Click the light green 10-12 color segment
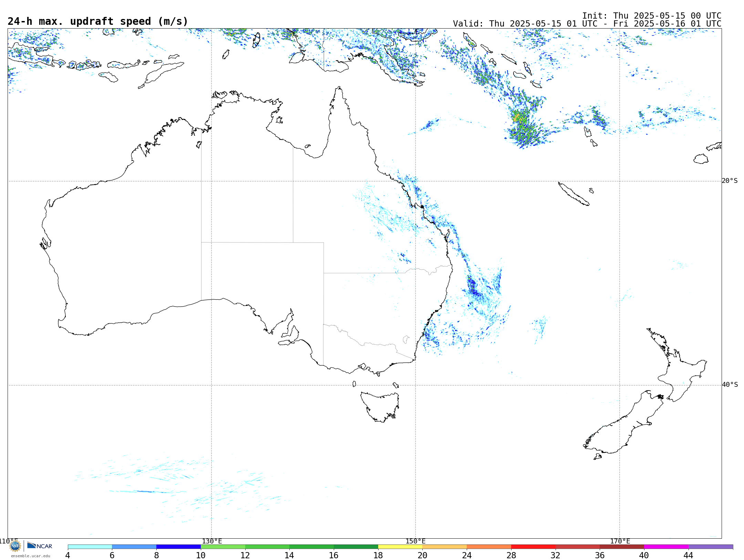The image size is (744, 560). click(x=223, y=547)
